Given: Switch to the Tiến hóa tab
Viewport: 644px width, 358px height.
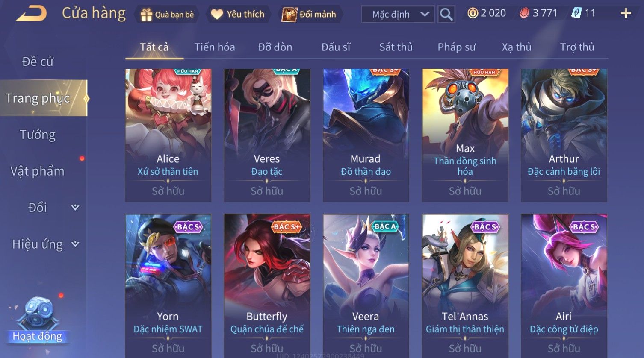Looking at the screenshot, I should [x=215, y=47].
